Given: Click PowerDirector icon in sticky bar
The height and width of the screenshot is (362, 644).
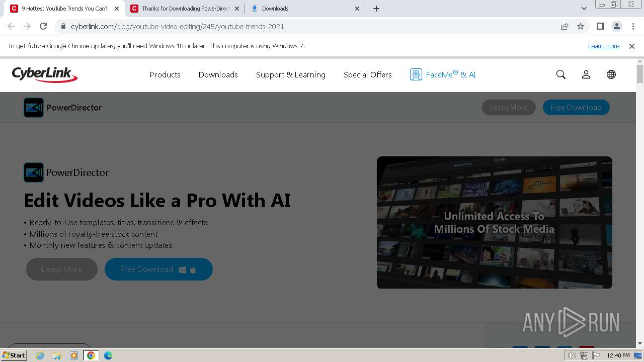Looking at the screenshot, I should pyautogui.click(x=34, y=108).
